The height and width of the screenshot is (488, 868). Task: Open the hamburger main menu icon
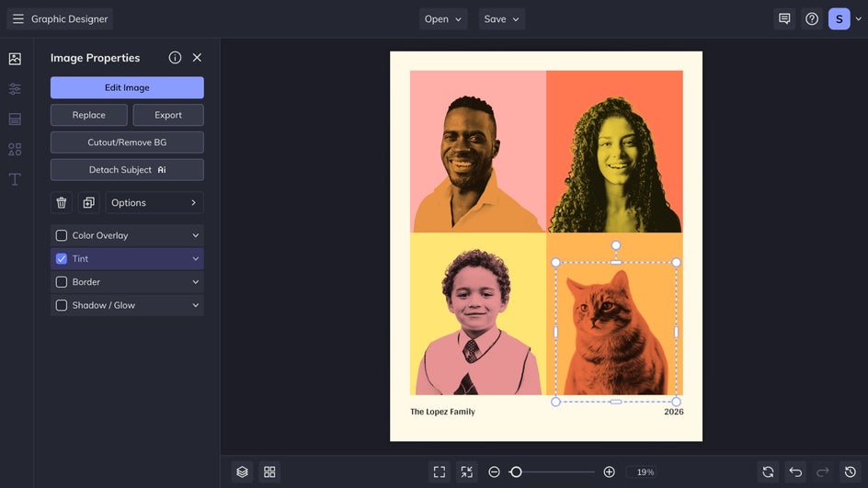(18, 18)
